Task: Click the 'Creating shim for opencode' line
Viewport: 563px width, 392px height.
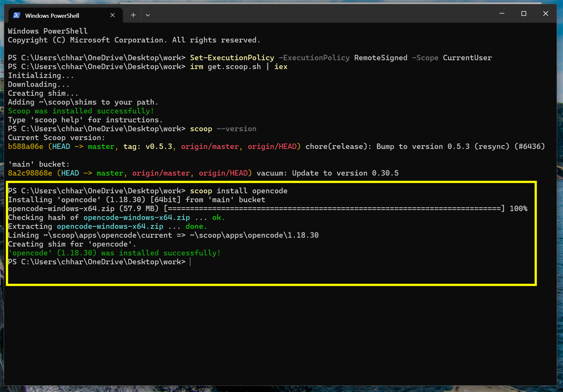Action: [x=72, y=244]
